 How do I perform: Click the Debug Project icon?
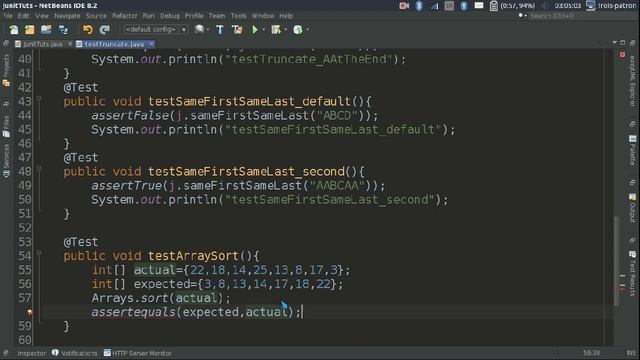click(276, 29)
